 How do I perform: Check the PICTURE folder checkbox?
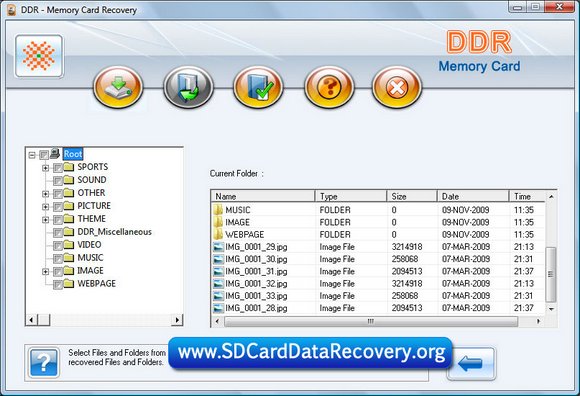click(x=58, y=207)
